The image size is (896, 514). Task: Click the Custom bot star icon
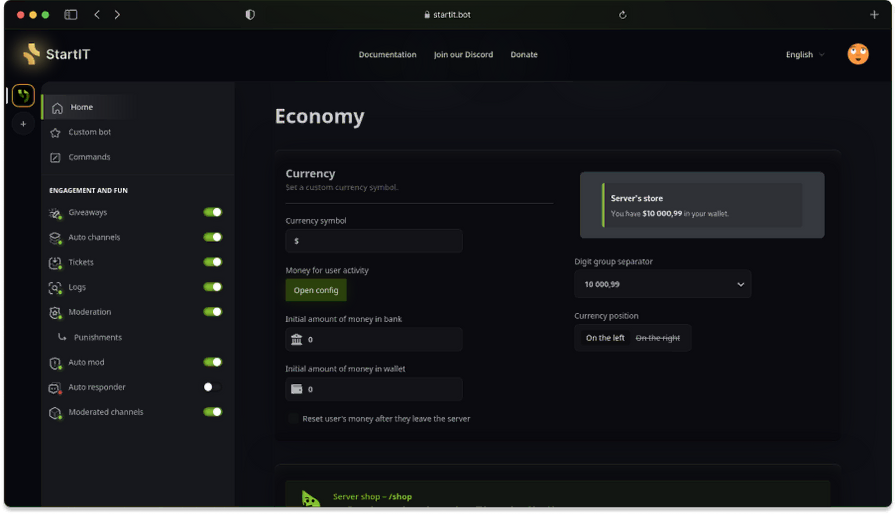click(x=55, y=132)
